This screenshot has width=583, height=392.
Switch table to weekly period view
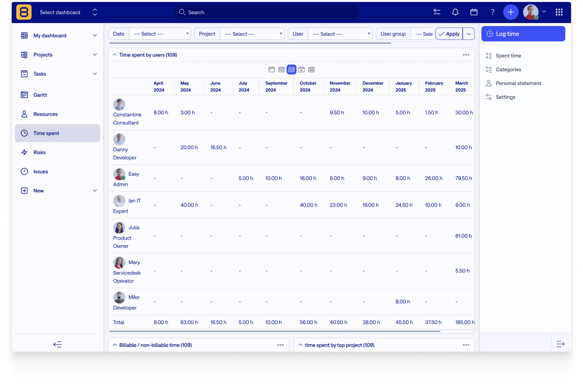pos(282,70)
